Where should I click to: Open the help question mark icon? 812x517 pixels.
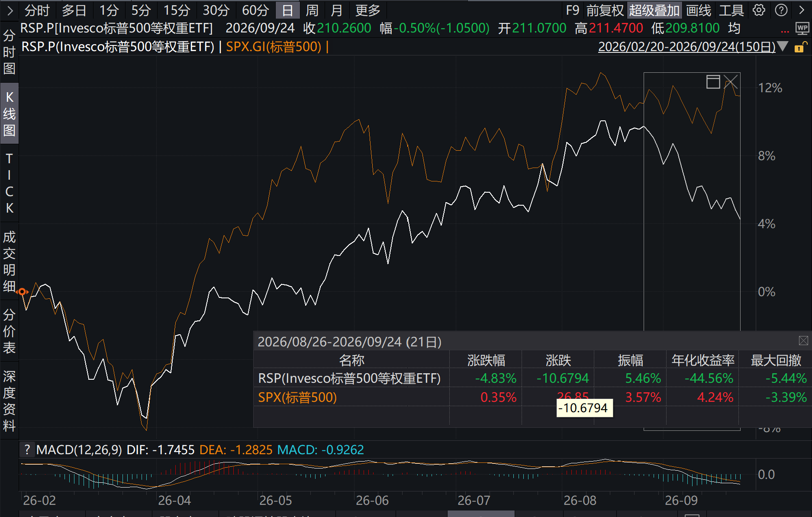tap(781, 10)
